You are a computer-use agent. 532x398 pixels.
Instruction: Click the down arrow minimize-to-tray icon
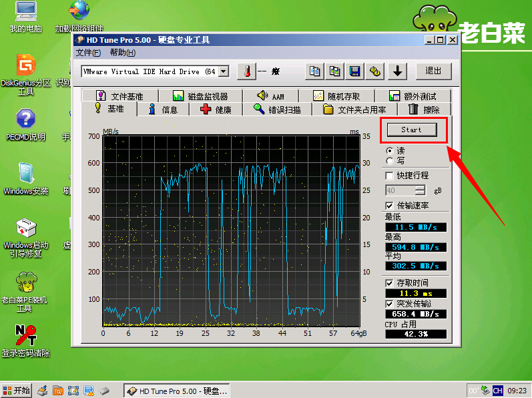coord(397,71)
